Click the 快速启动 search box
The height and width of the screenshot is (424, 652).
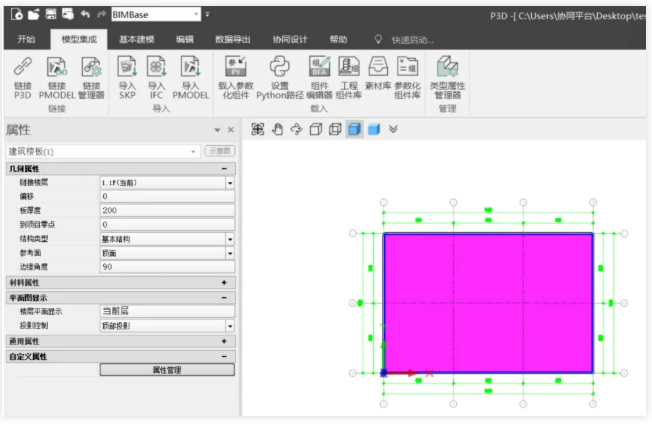coord(412,40)
